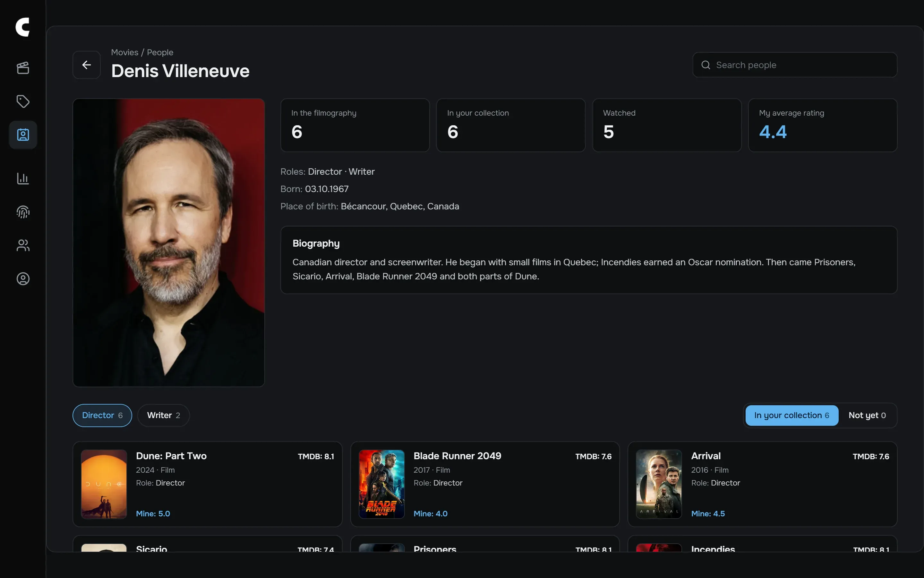Open the Statistics bar-chart sidebar icon
Screen dimensions: 924x578
[x=23, y=178]
